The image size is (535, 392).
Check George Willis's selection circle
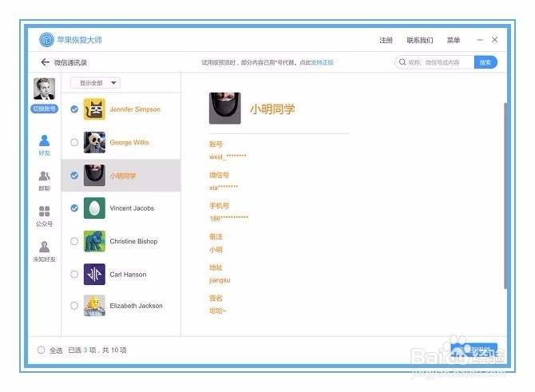coord(74,142)
